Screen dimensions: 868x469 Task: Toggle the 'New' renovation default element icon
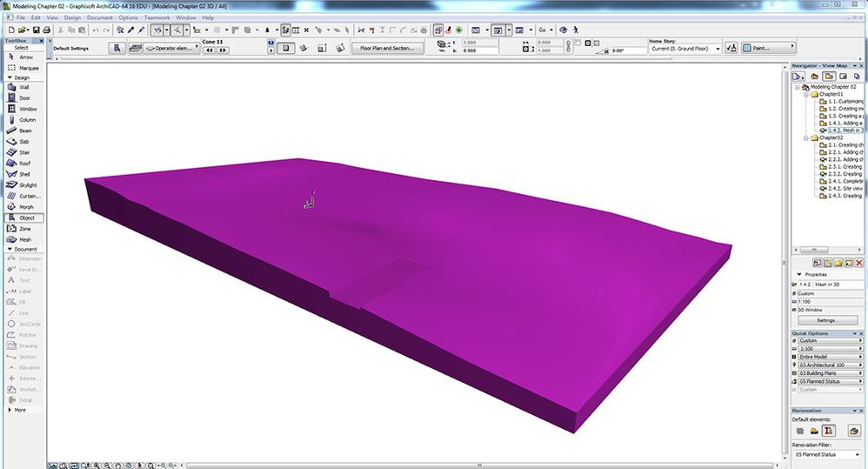pyautogui.click(x=814, y=431)
